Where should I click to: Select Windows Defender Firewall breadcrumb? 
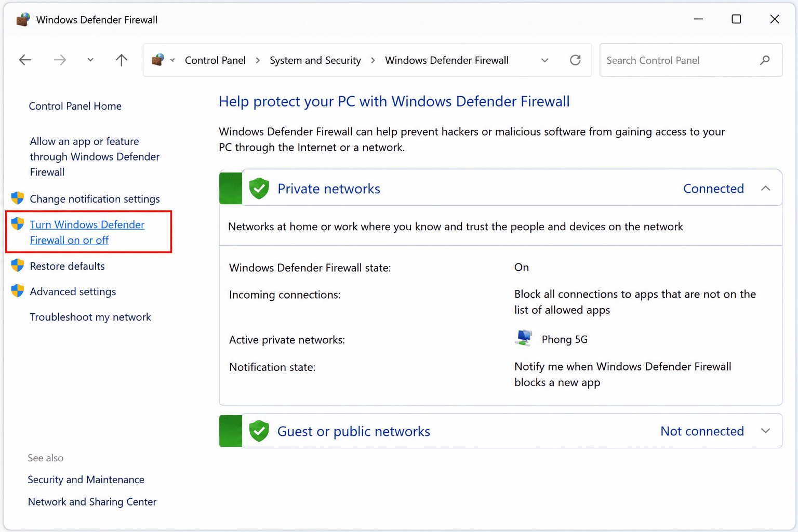[x=447, y=60]
